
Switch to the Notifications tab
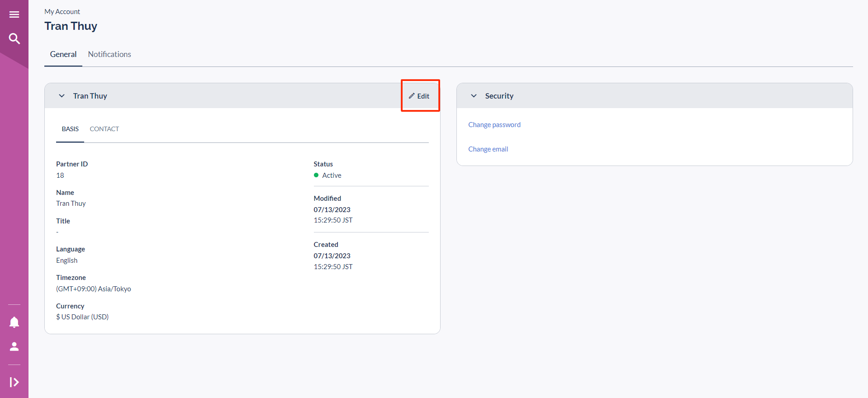pyautogui.click(x=109, y=54)
